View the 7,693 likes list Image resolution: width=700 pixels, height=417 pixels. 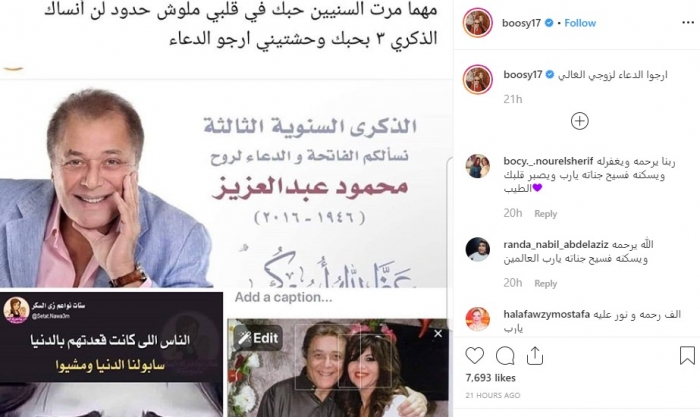[x=490, y=378]
